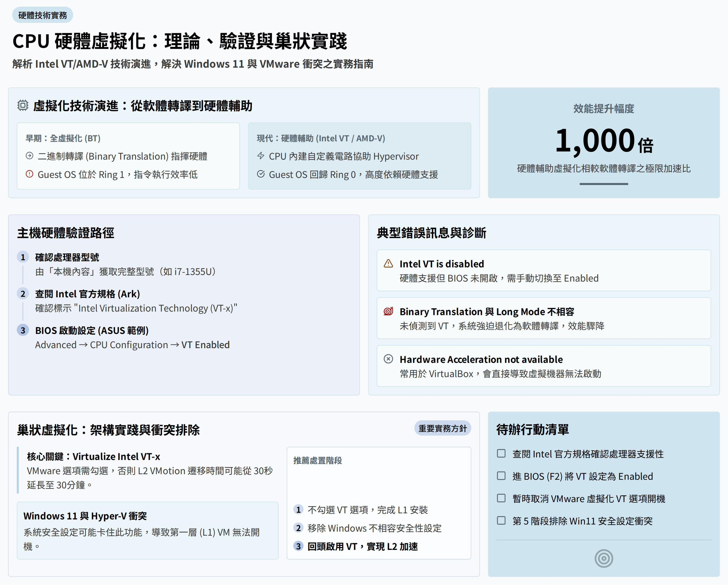Click the bar under the 1,000 倍 statistic
Screen dimensions: 728x585
click(603, 184)
